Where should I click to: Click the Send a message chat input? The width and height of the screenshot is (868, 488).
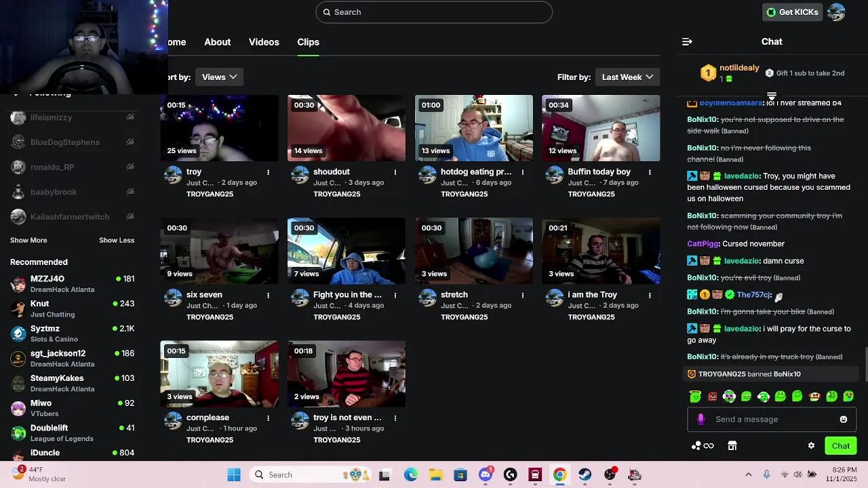[771, 420]
